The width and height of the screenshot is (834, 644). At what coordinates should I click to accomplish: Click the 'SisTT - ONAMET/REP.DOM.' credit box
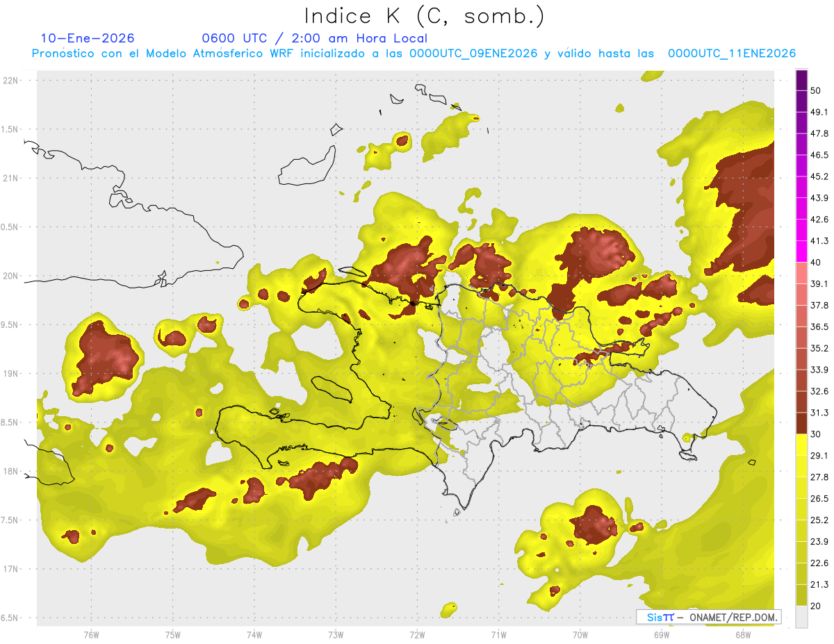pyautogui.click(x=708, y=617)
